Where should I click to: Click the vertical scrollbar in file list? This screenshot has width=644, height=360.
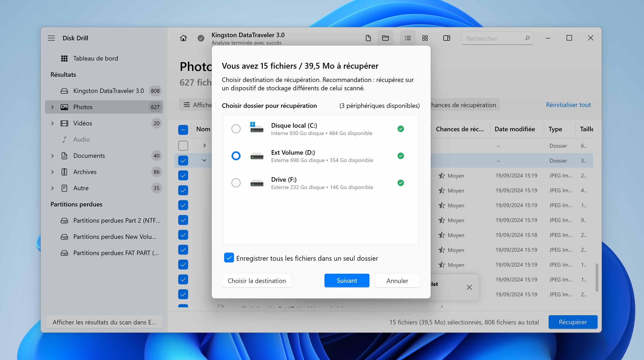597,277
